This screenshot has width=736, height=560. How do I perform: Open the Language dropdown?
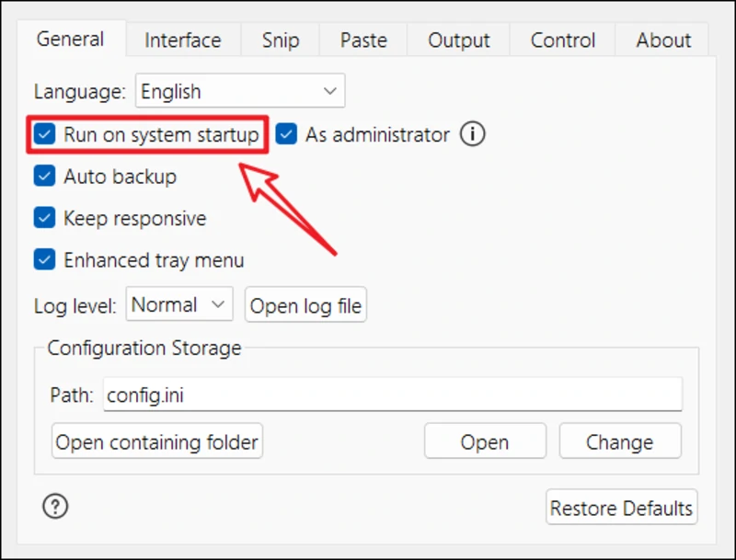(x=240, y=92)
